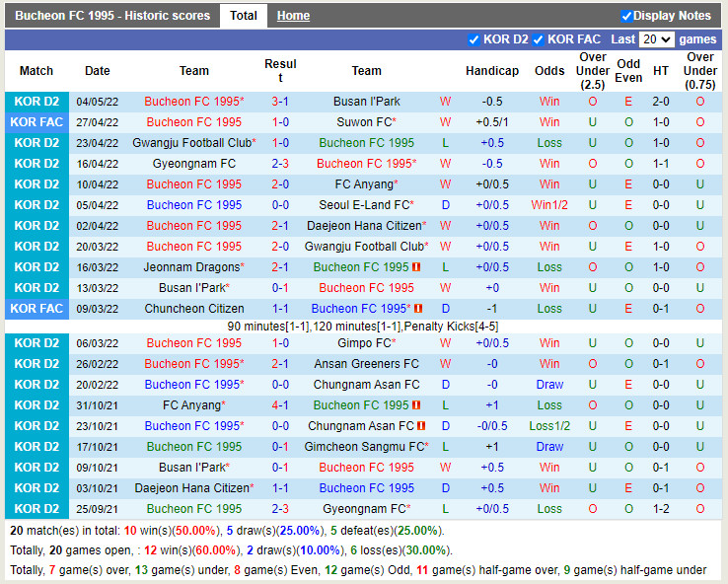Click the Handicap column header
This screenshot has width=728, height=584.
tap(492, 71)
